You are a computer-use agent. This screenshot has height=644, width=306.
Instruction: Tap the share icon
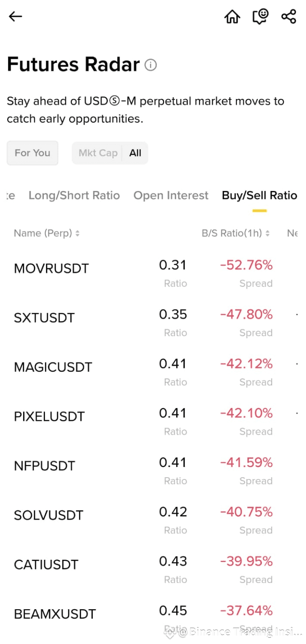[x=289, y=17]
